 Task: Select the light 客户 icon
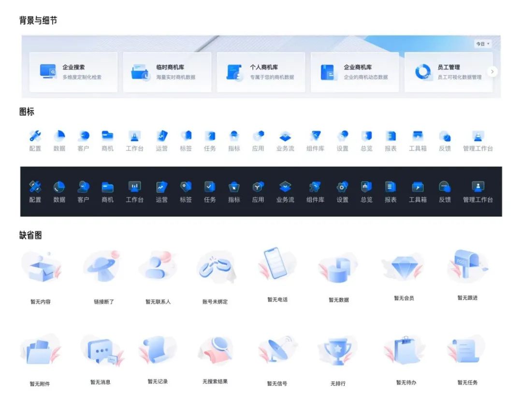pos(83,136)
